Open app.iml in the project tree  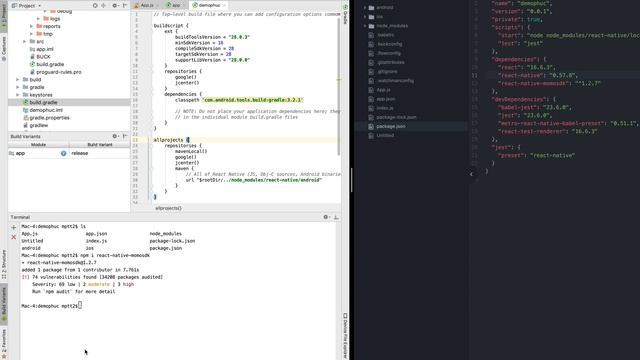coord(42,49)
